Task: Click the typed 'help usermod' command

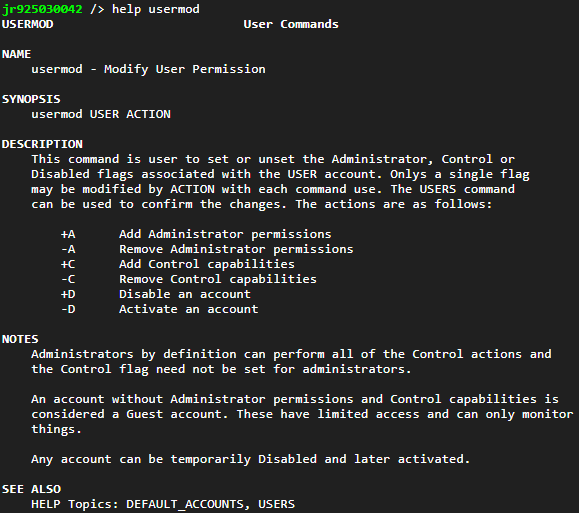Action: pos(155,9)
